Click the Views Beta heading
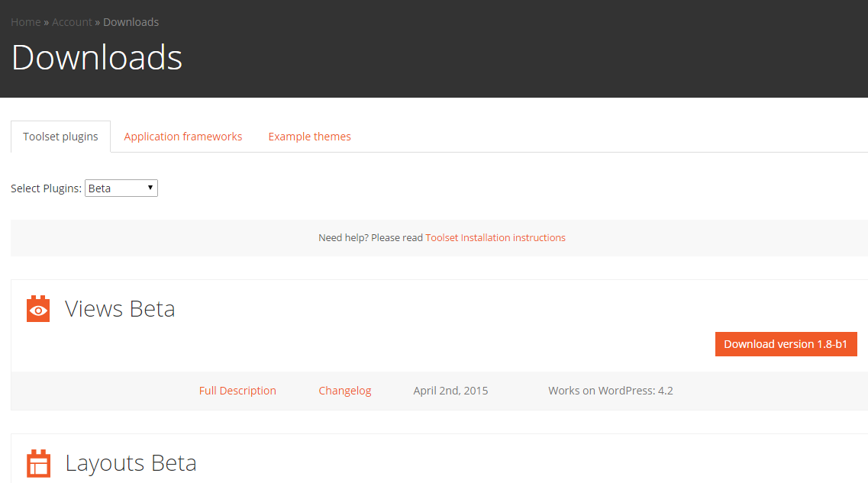The width and height of the screenshot is (868, 483). pos(120,309)
